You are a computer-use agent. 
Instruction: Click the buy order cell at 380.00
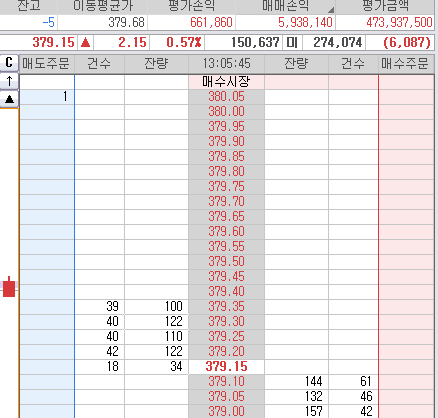(406, 112)
